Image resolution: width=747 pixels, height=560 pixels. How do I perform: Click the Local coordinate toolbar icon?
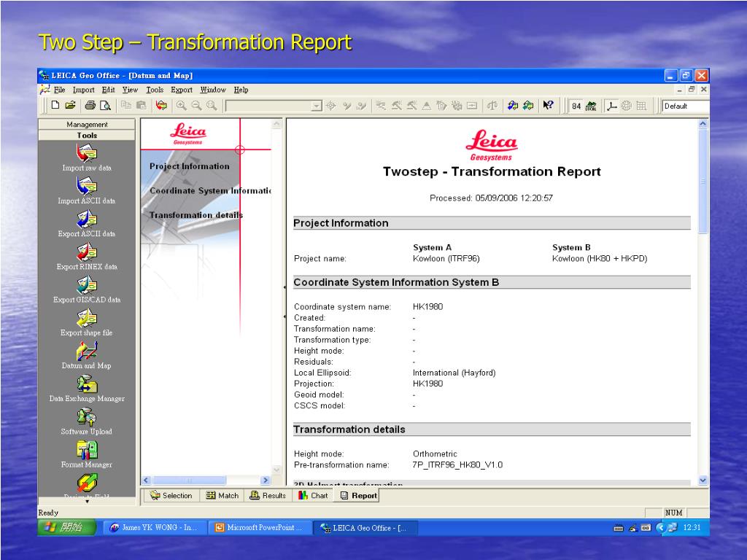point(591,106)
